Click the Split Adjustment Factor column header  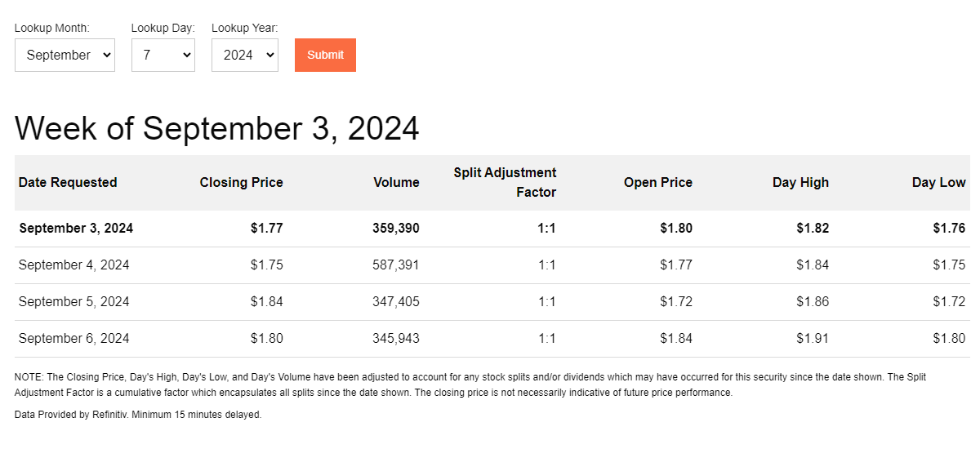tap(505, 182)
